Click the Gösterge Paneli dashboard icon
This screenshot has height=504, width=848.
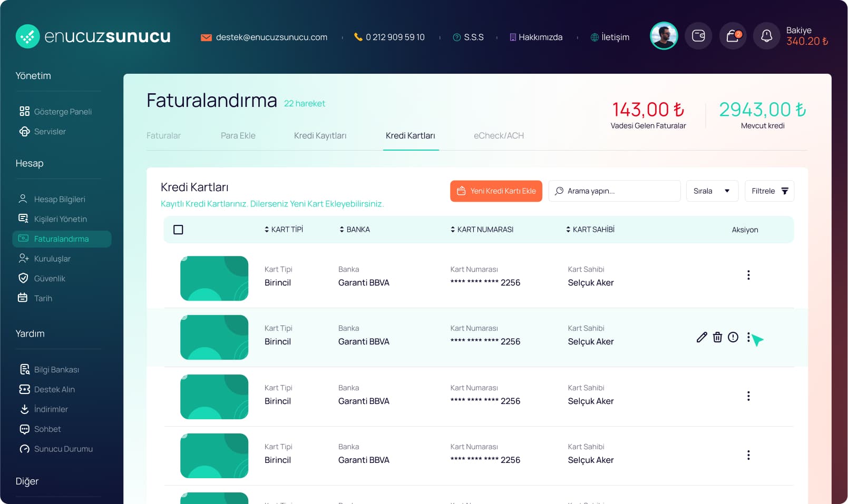pos(24,111)
